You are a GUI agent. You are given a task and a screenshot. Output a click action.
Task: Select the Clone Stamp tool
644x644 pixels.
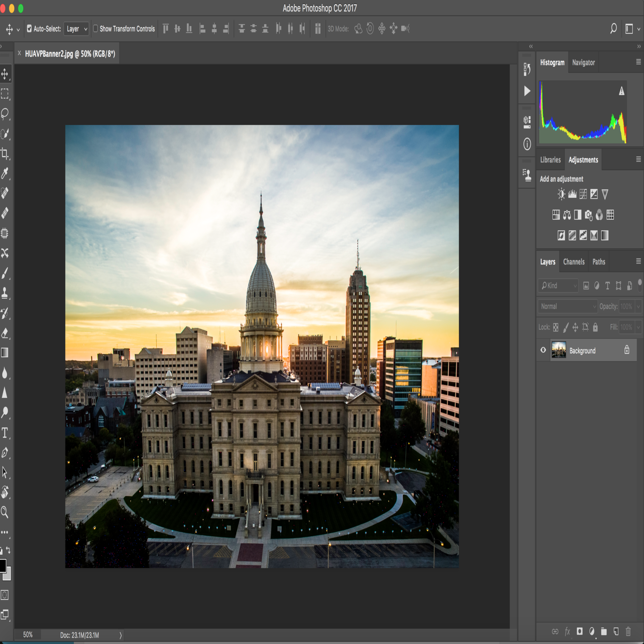[x=5, y=293]
